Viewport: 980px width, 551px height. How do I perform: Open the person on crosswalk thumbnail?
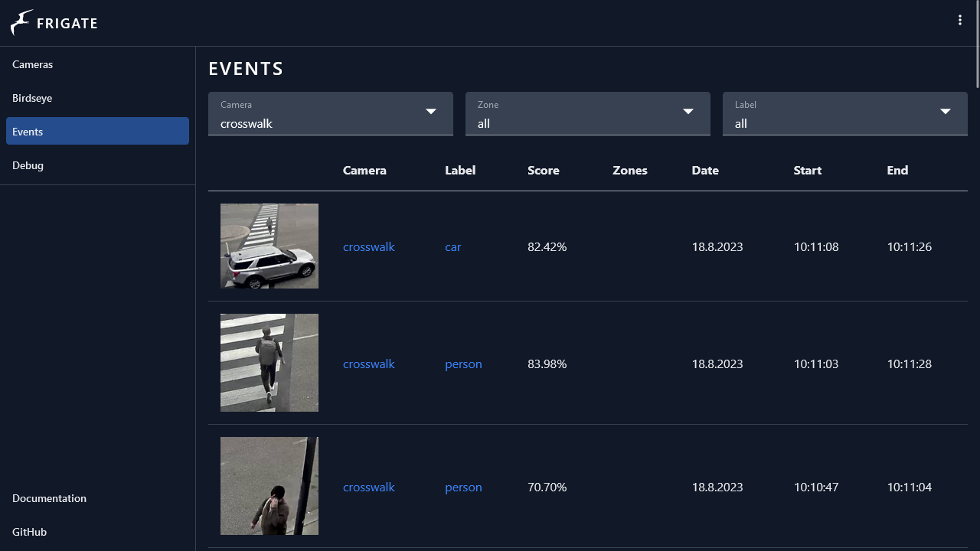(x=269, y=363)
